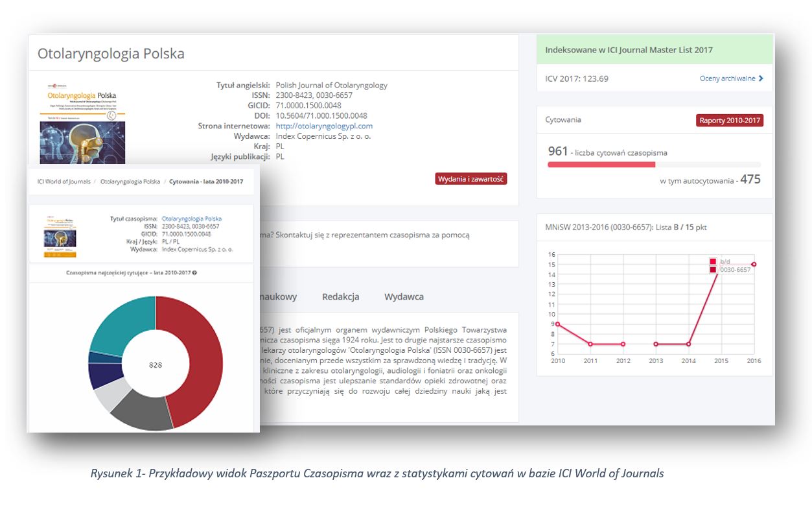Screen dimensions: 812x513
Task: Click the '475' self-citations number
Action: point(750,179)
